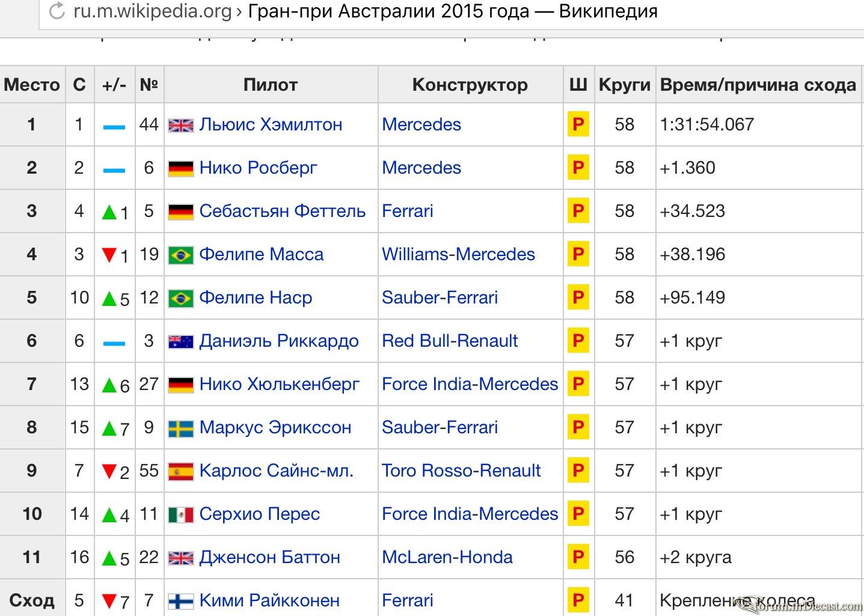Click the British flag beside Льюис Хэмилтон
Viewport: 864px width, 616px height.
[x=180, y=125]
